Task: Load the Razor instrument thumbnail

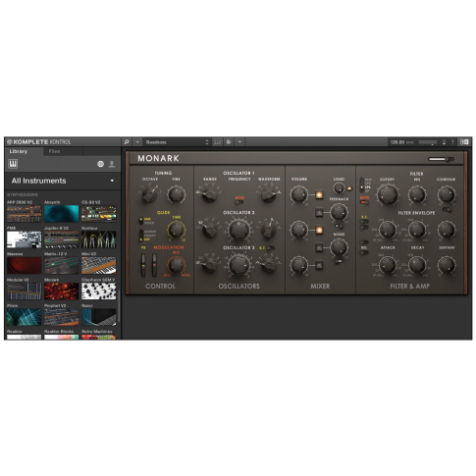Action: point(99,317)
